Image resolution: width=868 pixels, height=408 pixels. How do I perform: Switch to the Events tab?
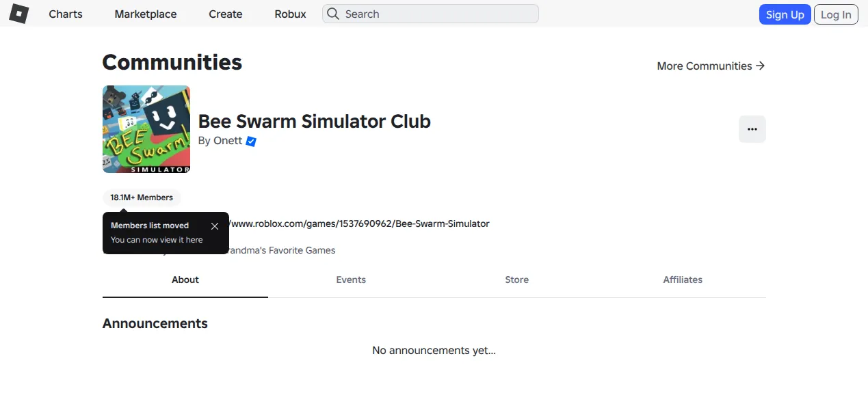pyautogui.click(x=351, y=280)
